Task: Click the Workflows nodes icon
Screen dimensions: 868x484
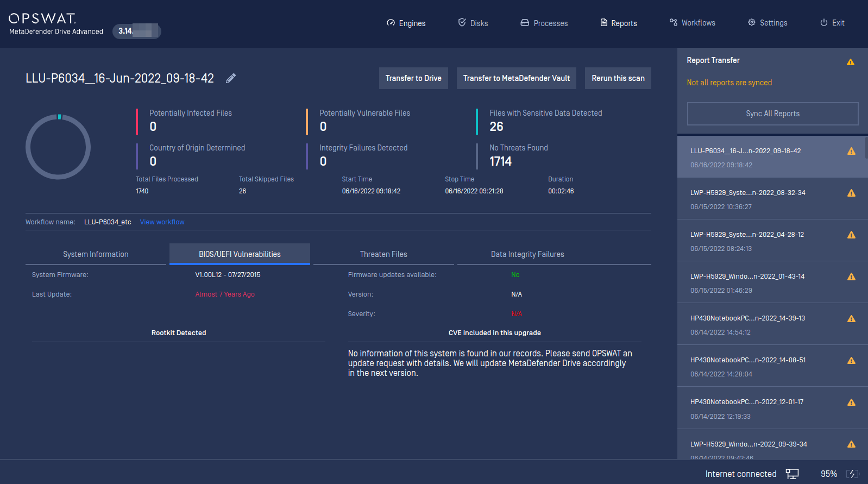Action: pos(674,22)
